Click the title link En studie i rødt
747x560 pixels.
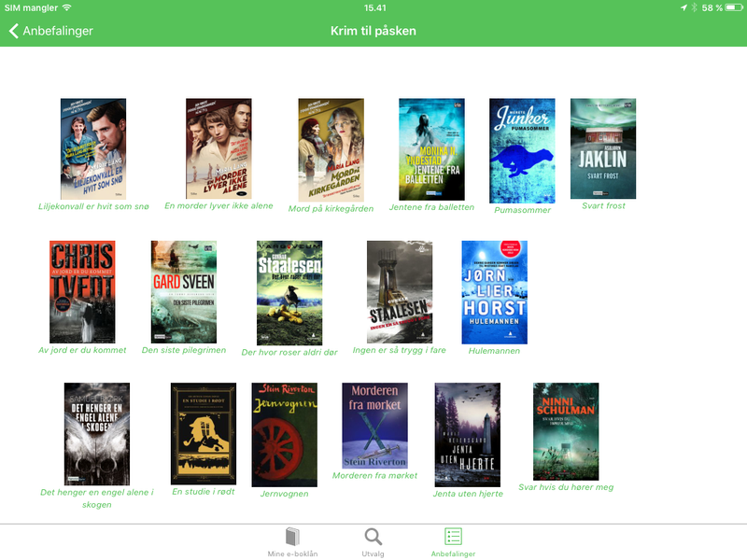[204, 492]
